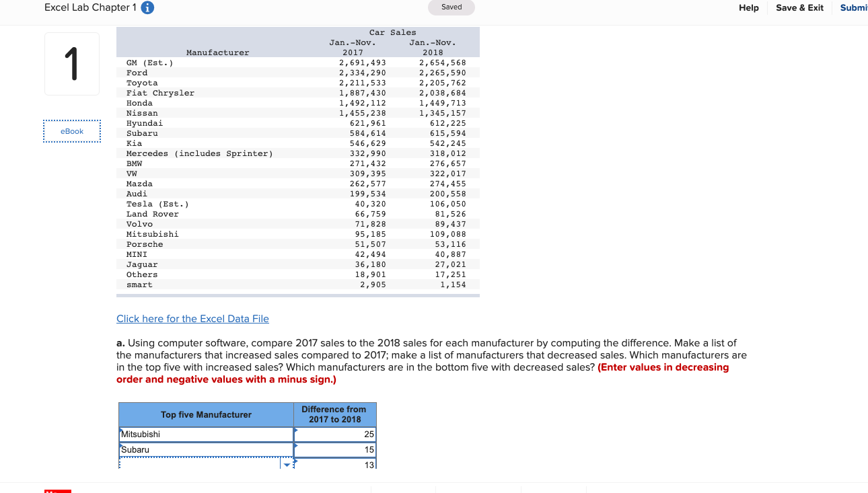
Task: Open the Excel Data File link
Action: pyautogui.click(x=192, y=319)
